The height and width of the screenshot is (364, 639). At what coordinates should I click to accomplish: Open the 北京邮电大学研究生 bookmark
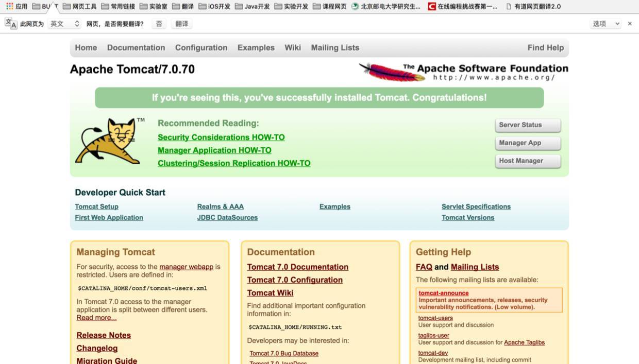386,7
